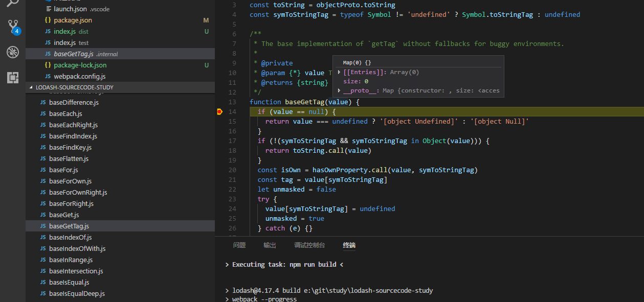The height and width of the screenshot is (302, 644).
Task: Switch to the 调试控制台 panel tab
Action: [309, 245]
